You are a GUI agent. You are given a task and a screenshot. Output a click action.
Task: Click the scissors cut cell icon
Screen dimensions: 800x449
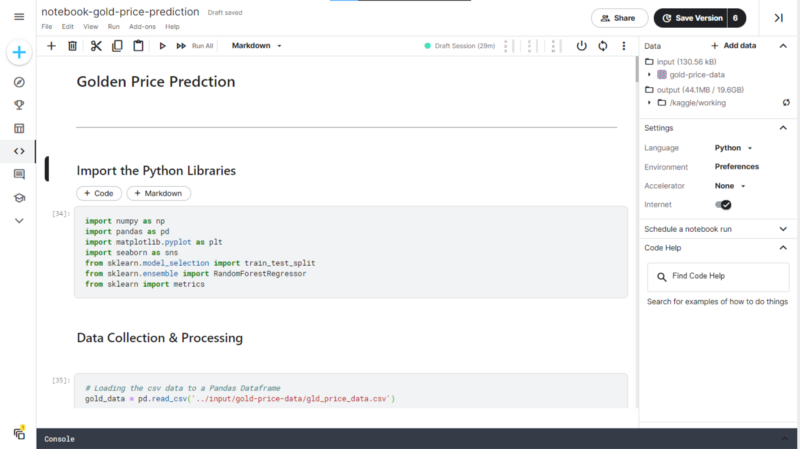[96, 46]
